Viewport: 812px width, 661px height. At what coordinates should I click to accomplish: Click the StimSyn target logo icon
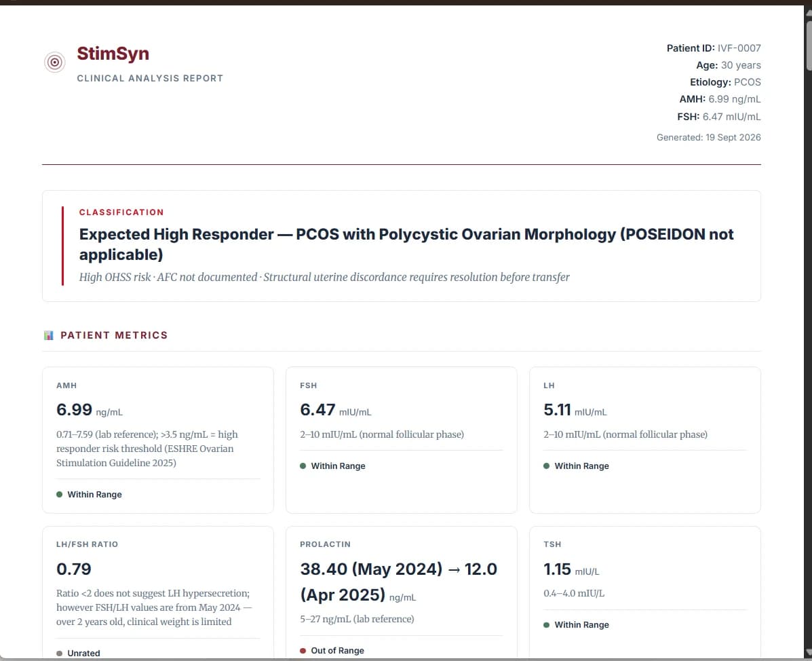click(54, 62)
